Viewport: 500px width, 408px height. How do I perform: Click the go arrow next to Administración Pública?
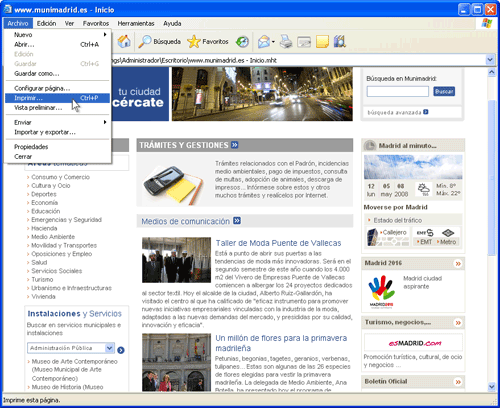(121, 350)
